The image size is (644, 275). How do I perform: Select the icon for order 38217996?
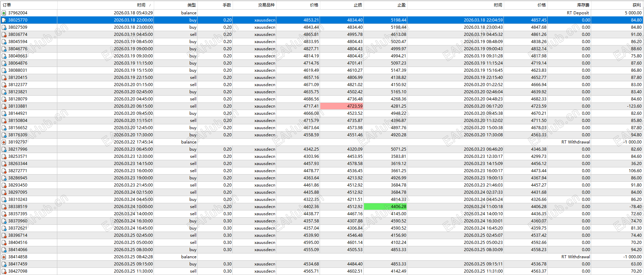[x=4, y=149]
